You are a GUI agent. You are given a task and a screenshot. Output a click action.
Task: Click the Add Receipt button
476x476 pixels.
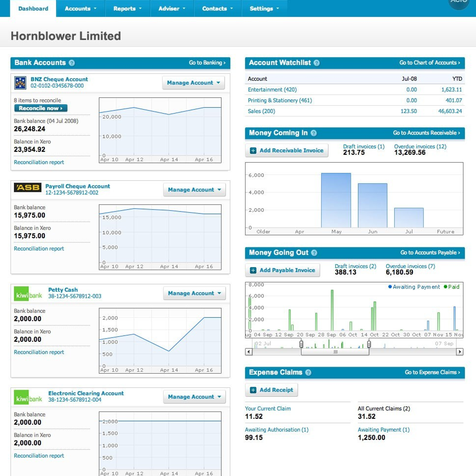tap(271, 390)
